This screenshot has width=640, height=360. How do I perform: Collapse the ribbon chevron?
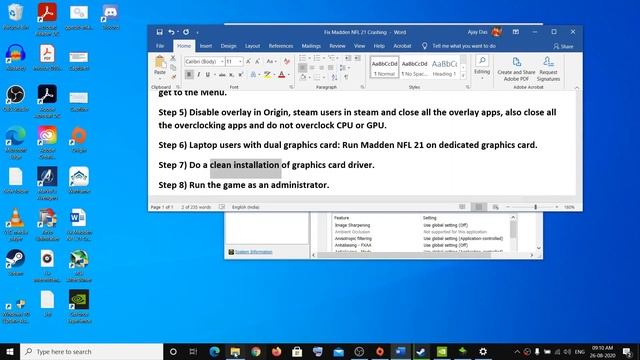[577, 87]
